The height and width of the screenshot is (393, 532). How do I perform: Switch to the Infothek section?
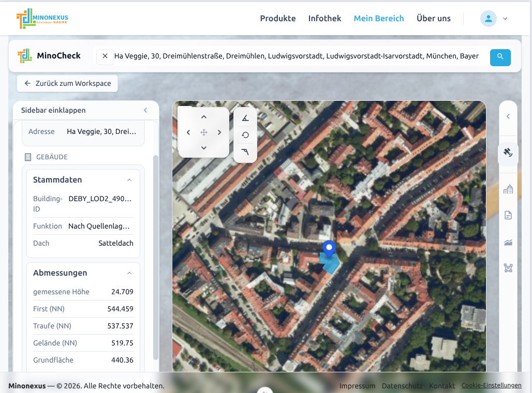pos(324,18)
